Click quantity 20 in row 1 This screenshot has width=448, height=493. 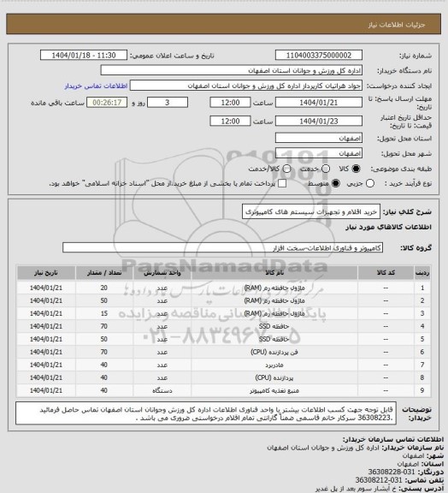coord(104,288)
